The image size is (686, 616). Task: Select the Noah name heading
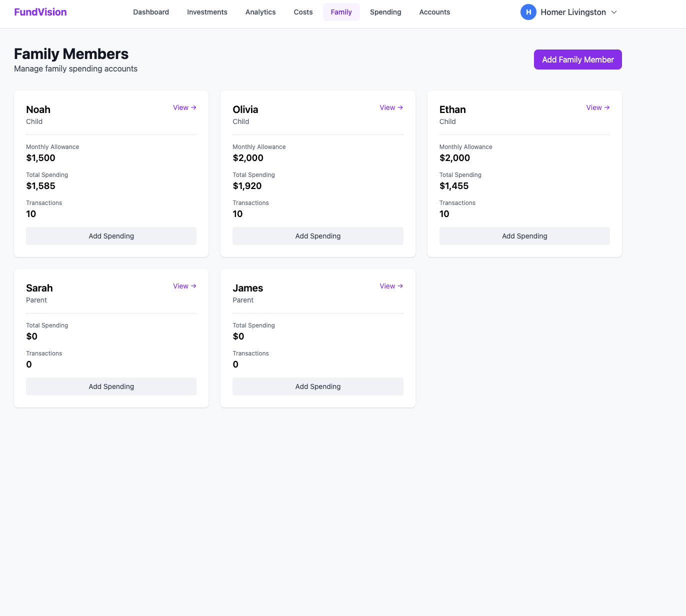point(38,109)
